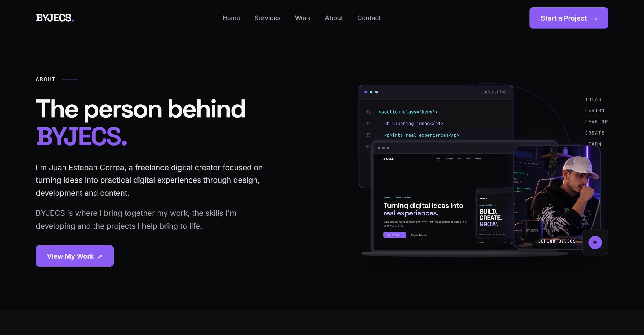This screenshot has width=644, height=335.
Task: Click the photo of Juan in cap
Action: [x=557, y=197]
